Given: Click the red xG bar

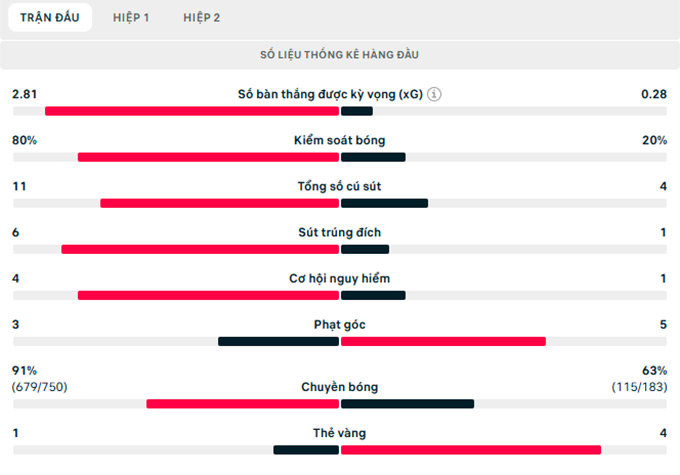Looking at the screenshot, I should [192, 111].
